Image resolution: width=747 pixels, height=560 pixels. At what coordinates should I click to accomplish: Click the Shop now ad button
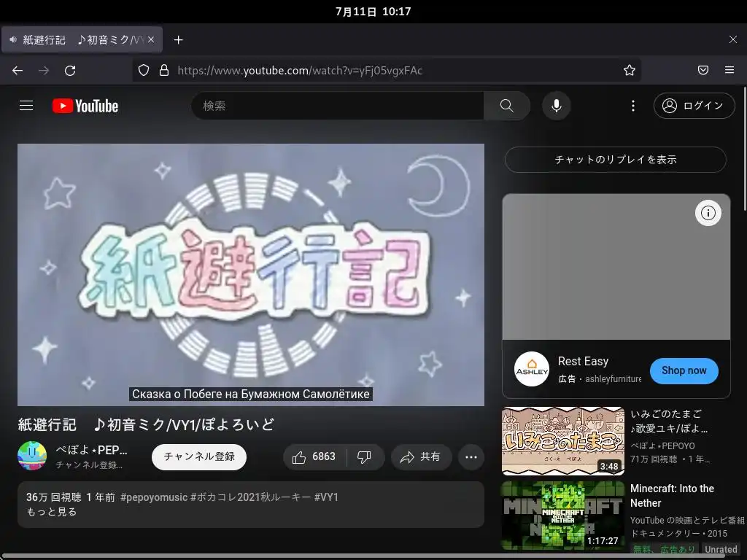click(684, 370)
